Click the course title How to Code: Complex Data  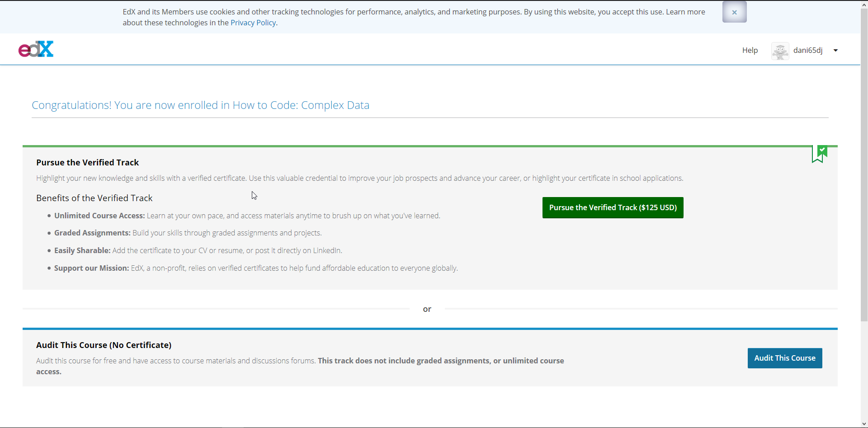(x=301, y=105)
